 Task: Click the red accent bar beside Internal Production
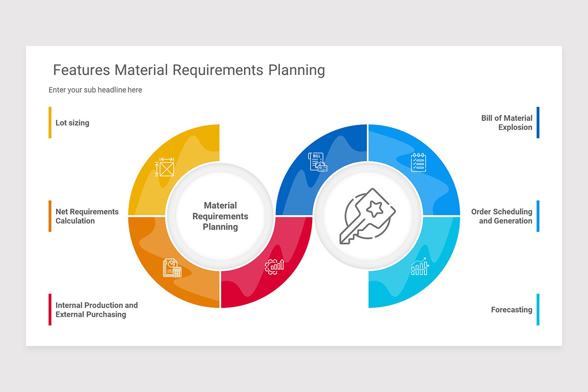pyautogui.click(x=49, y=309)
